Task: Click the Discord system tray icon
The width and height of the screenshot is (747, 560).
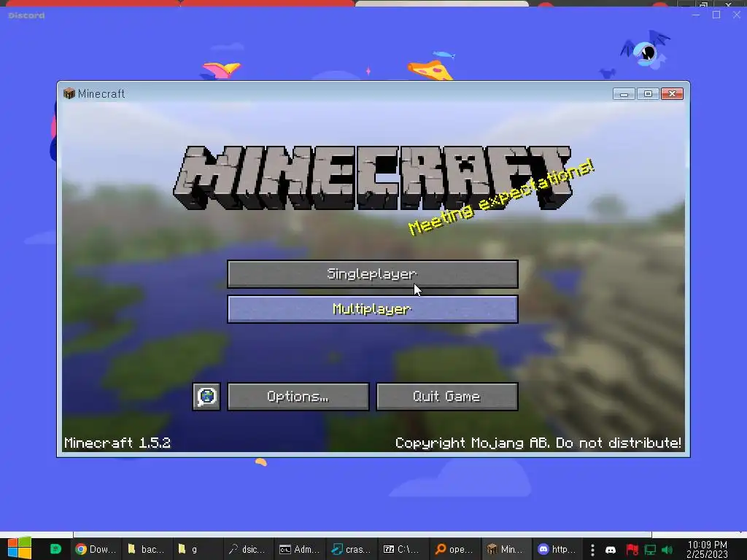Action: coord(611,550)
